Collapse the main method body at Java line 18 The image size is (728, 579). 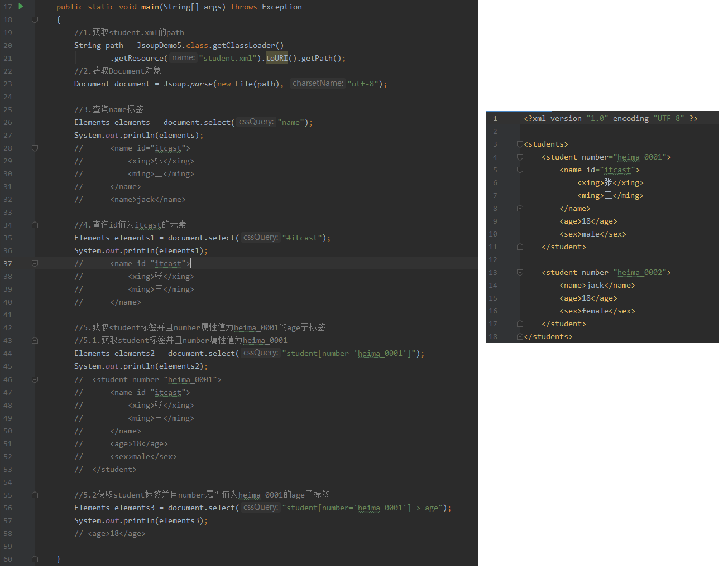point(35,20)
